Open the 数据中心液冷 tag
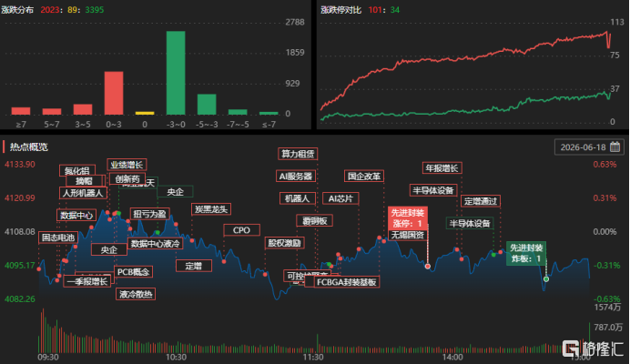 pos(155,243)
